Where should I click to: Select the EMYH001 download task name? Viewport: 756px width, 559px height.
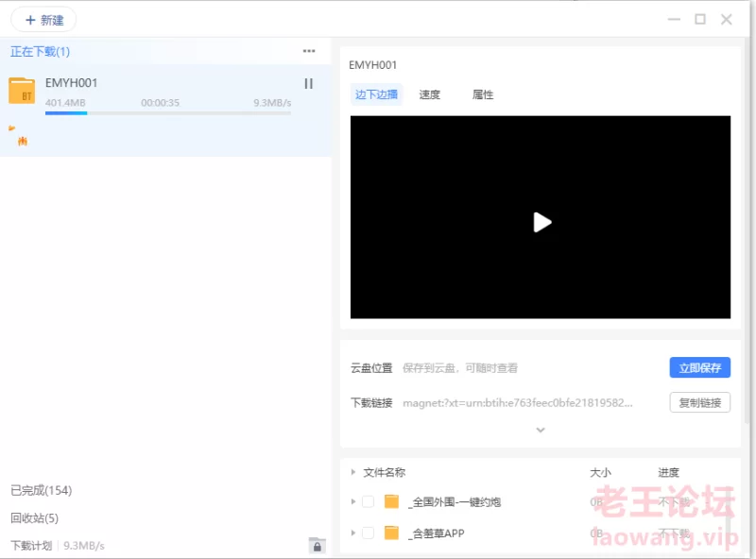coord(72,83)
